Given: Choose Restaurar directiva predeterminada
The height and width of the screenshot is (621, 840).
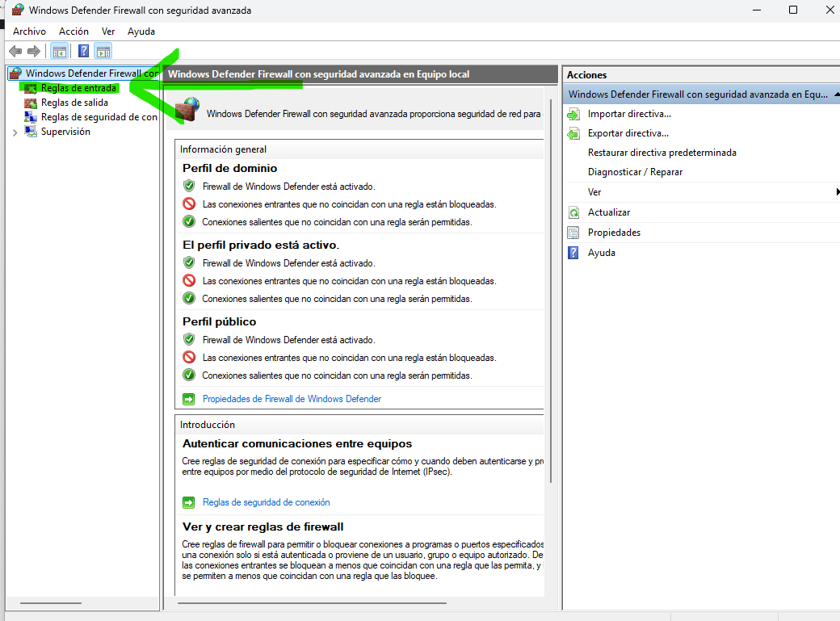Looking at the screenshot, I should (662, 153).
